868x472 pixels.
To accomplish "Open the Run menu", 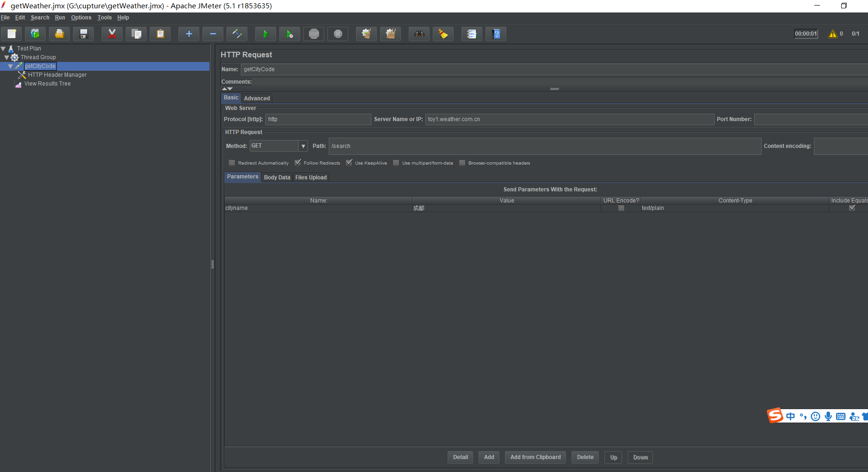I will [x=60, y=18].
